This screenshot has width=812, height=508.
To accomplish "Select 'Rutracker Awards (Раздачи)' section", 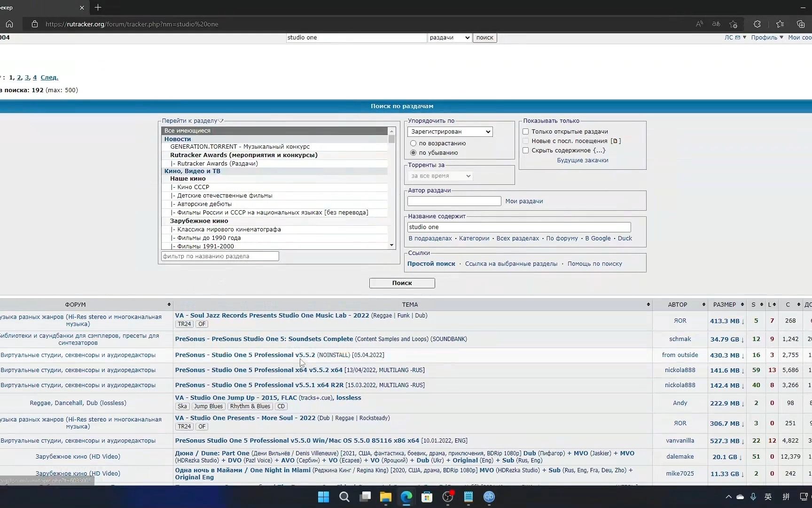I will pos(274,164).
